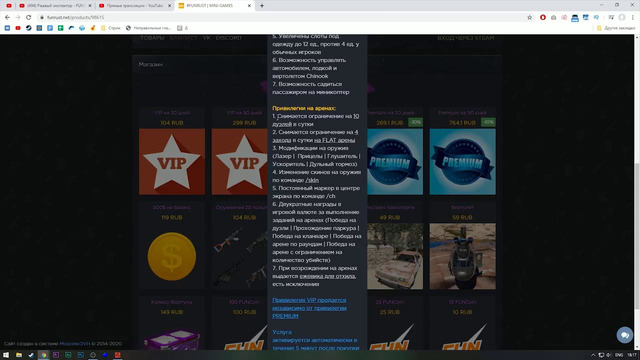Switch the ENG input language indicator
Image resolution: width=640 pixels, height=360 pixels.
[x=619, y=355]
